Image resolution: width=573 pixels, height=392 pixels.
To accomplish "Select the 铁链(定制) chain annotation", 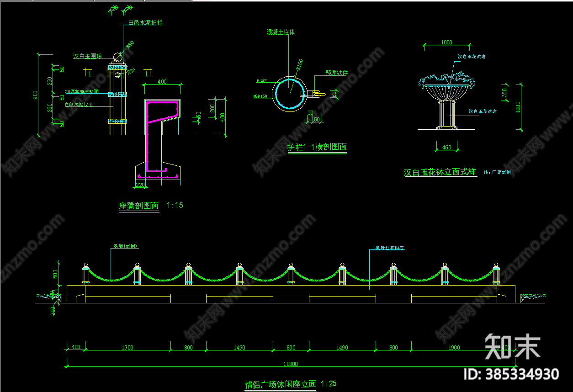I will point(125,246).
